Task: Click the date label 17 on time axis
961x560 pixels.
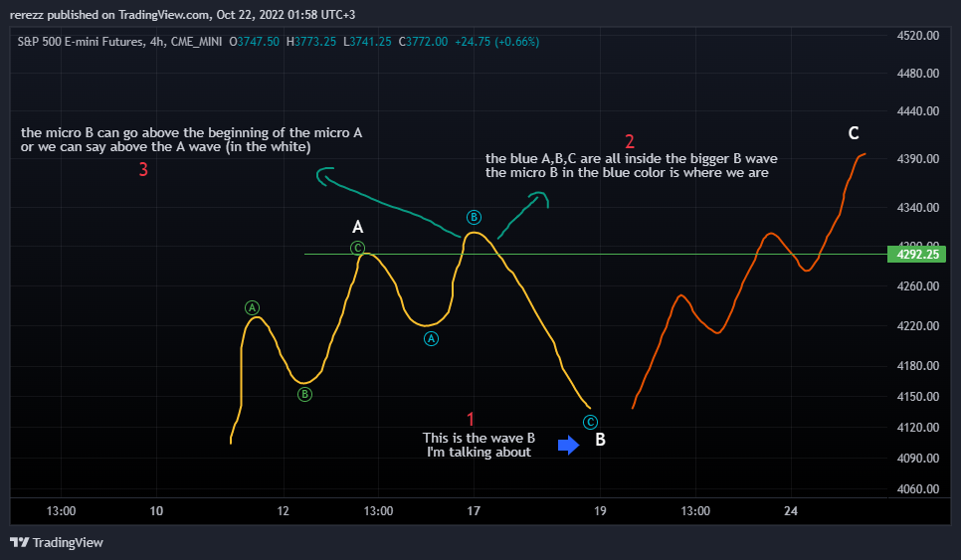Action: (474, 511)
